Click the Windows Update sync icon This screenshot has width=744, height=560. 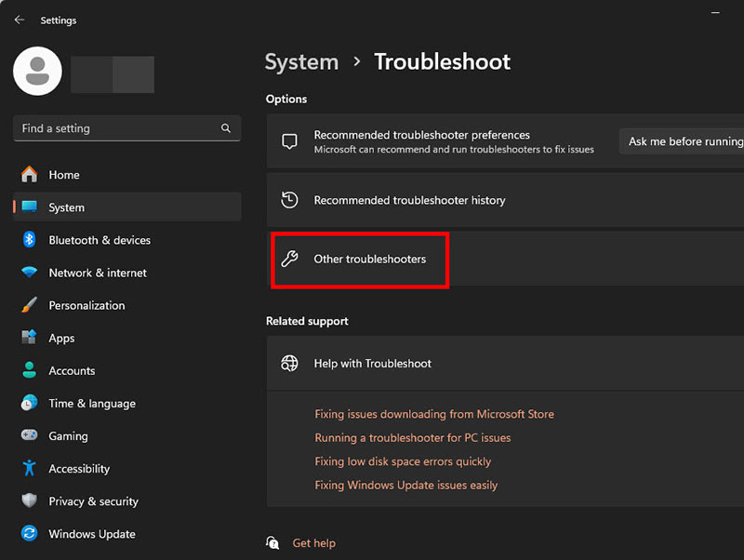pyautogui.click(x=30, y=533)
